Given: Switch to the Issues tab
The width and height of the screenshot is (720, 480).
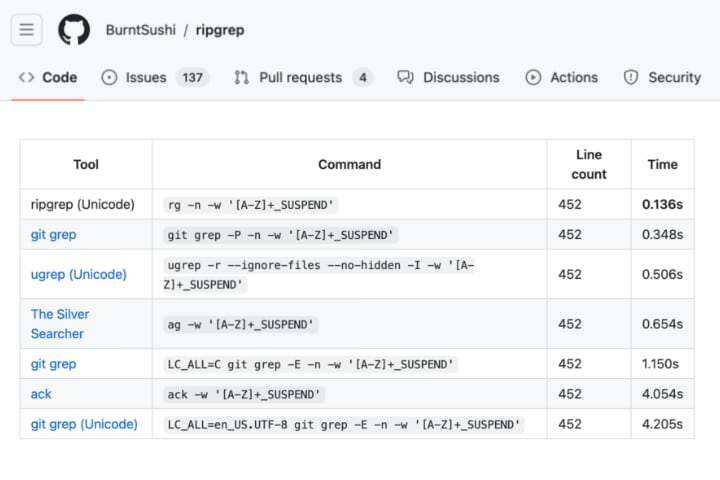Looking at the screenshot, I should pyautogui.click(x=146, y=77).
